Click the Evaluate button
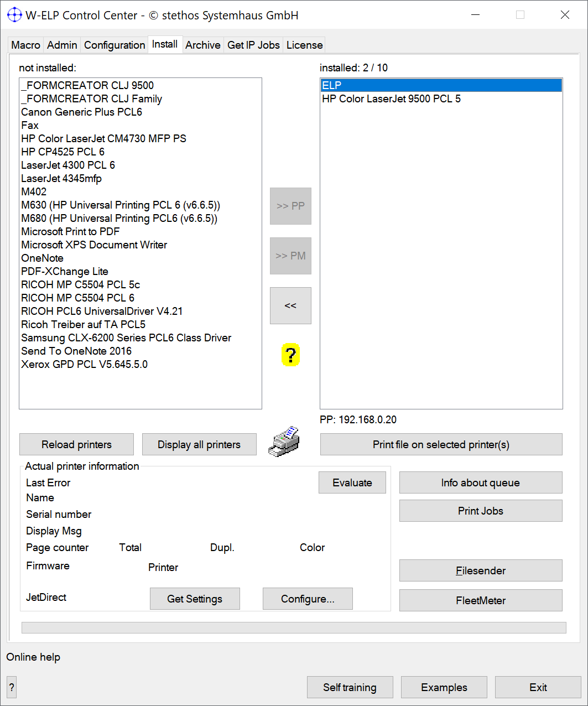 (x=352, y=482)
